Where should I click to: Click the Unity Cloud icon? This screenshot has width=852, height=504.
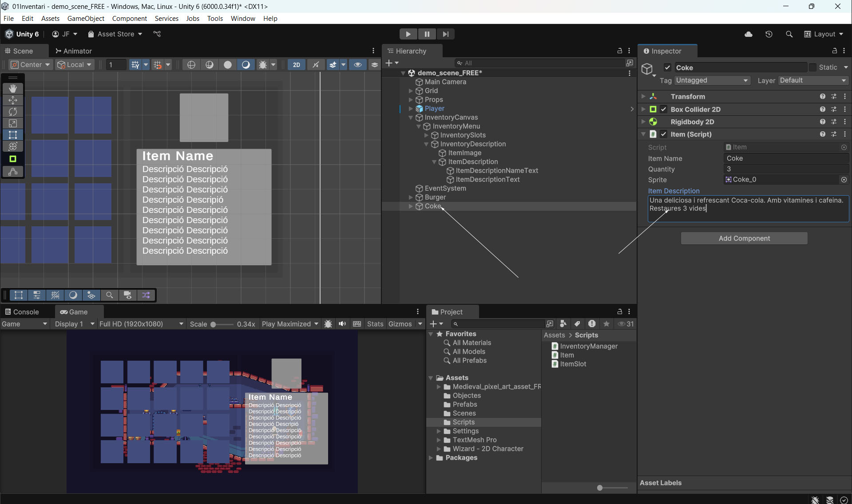(x=749, y=34)
